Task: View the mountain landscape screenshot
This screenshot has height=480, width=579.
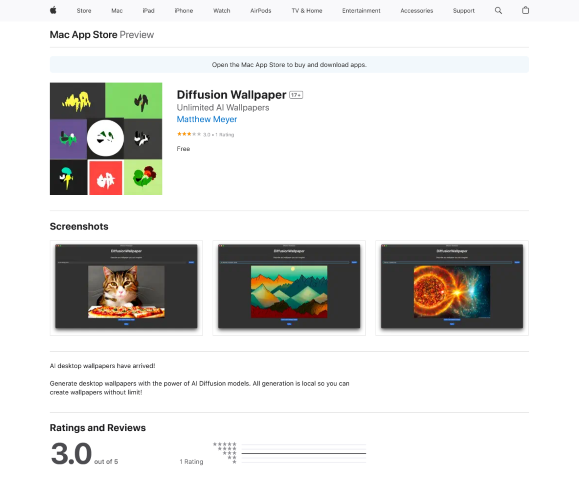Action: click(289, 288)
